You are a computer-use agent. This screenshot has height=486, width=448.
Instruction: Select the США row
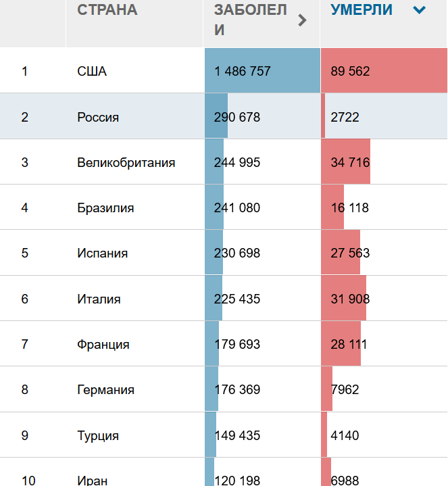[x=224, y=70]
